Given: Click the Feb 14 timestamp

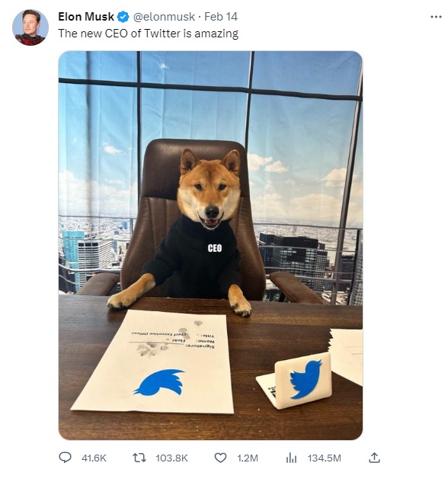Looking at the screenshot, I should (x=221, y=17).
